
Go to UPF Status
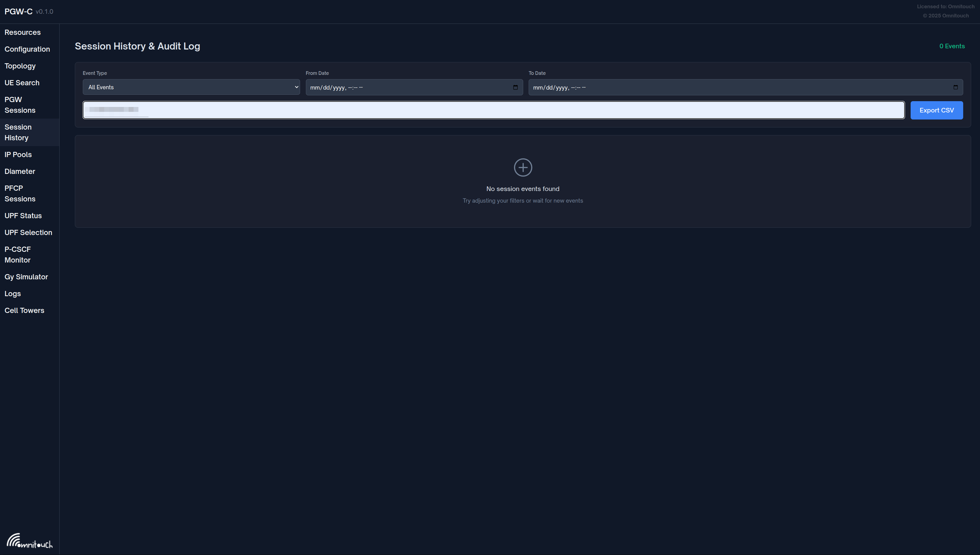click(23, 216)
